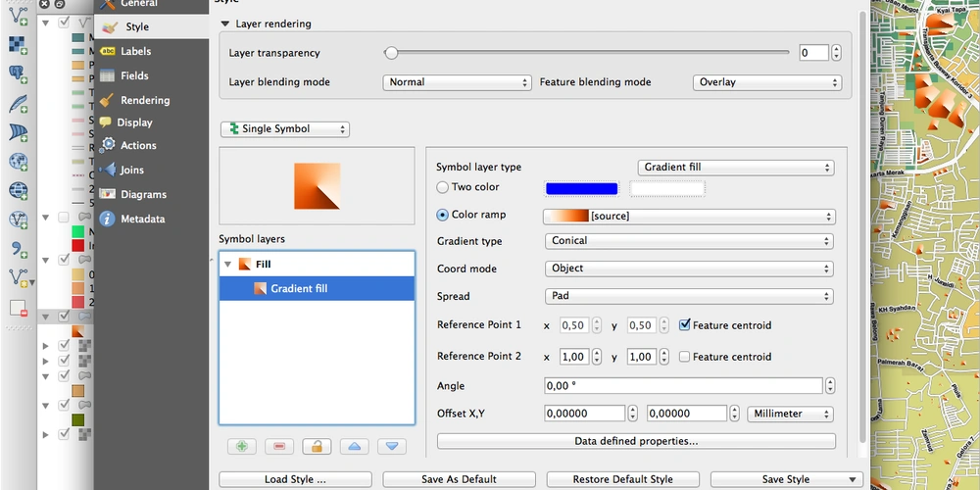Click the Layer transparency slider handle
This screenshot has height=490, width=980.
(x=391, y=53)
